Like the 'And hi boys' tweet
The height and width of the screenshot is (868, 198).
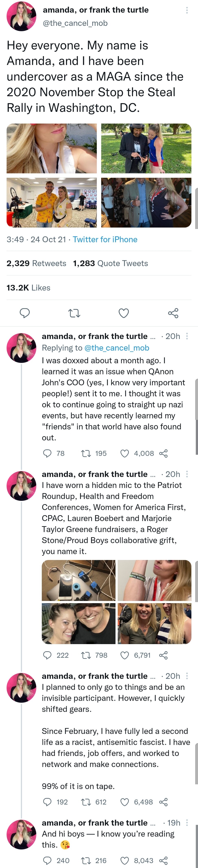point(125,861)
